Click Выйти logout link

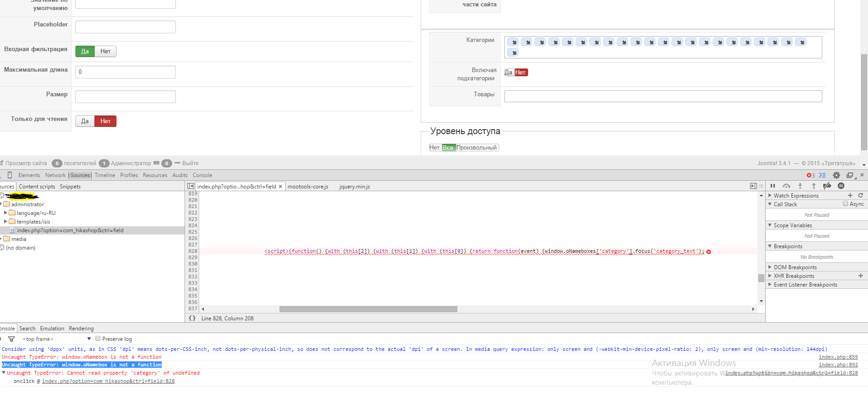[x=191, y=163]
